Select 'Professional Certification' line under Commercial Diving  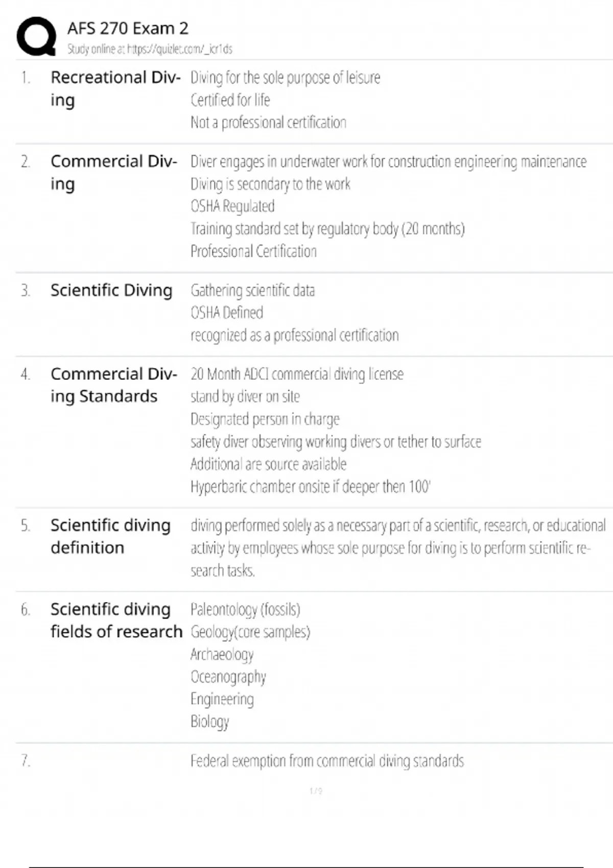point(253,251)
